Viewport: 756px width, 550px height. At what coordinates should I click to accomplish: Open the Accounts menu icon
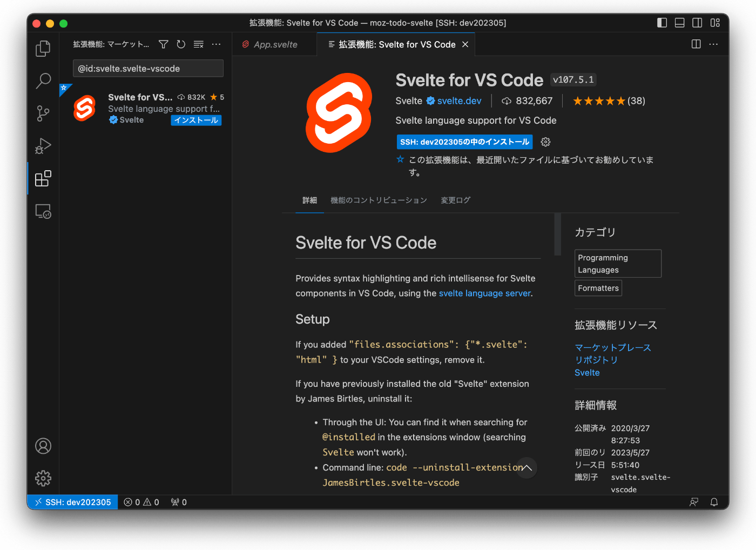(43, 446)
